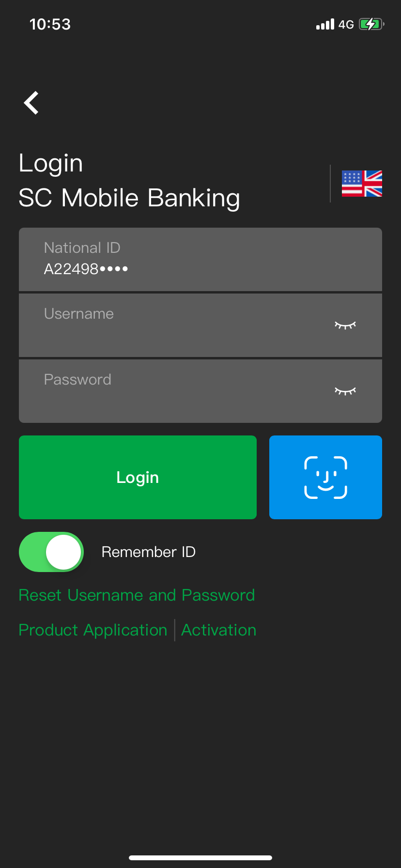Tap the Remember ID label
The image size is (401, 868).
point(148,552)
